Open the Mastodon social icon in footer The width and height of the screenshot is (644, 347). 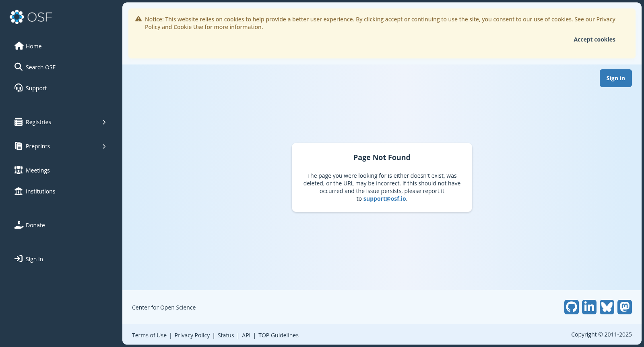pos(625,307)
